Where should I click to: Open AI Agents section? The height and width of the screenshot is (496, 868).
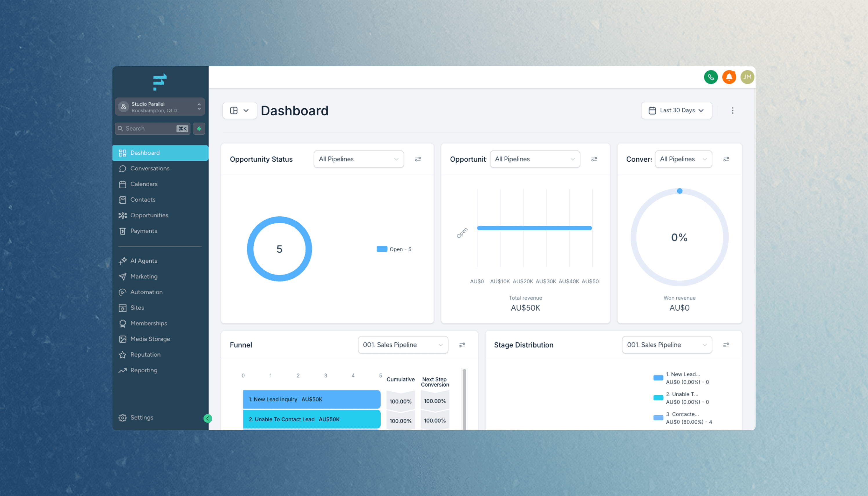pyautogui.click(x=160, y=261)
